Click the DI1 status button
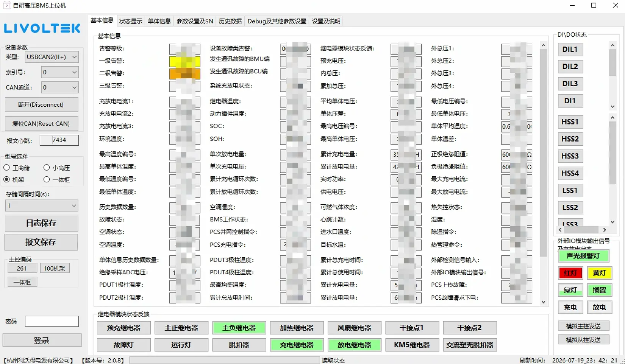The height and width of the screenshot is (364, 625). 570,101
